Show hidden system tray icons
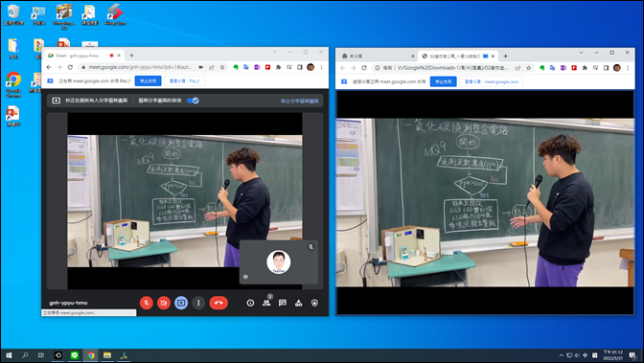644x363 pixels. point(561,355)
